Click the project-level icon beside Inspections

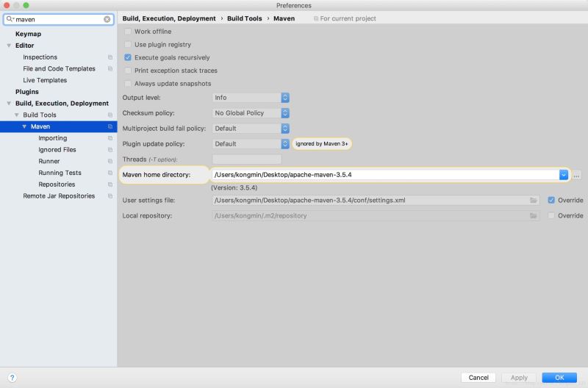[x=110, y=57]
